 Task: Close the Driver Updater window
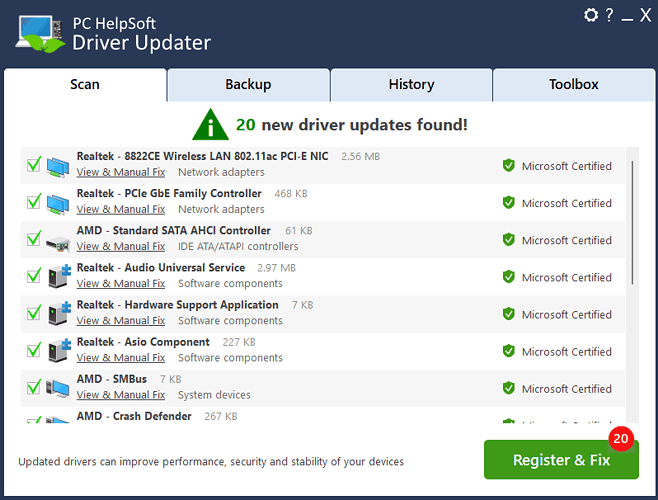646,15
